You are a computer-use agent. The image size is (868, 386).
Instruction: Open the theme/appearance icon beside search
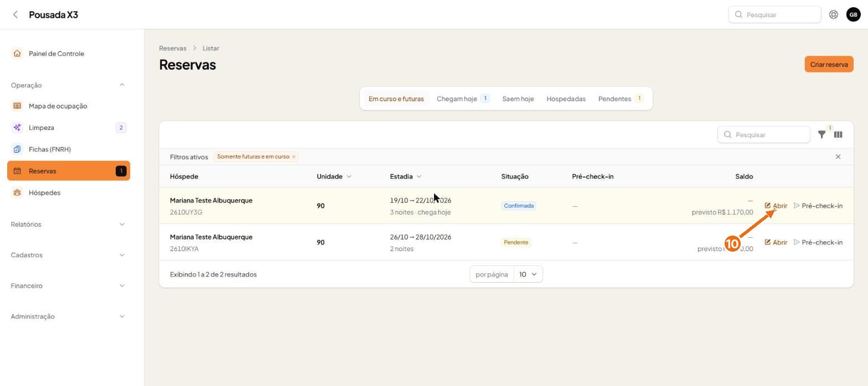tap(833, 14)
